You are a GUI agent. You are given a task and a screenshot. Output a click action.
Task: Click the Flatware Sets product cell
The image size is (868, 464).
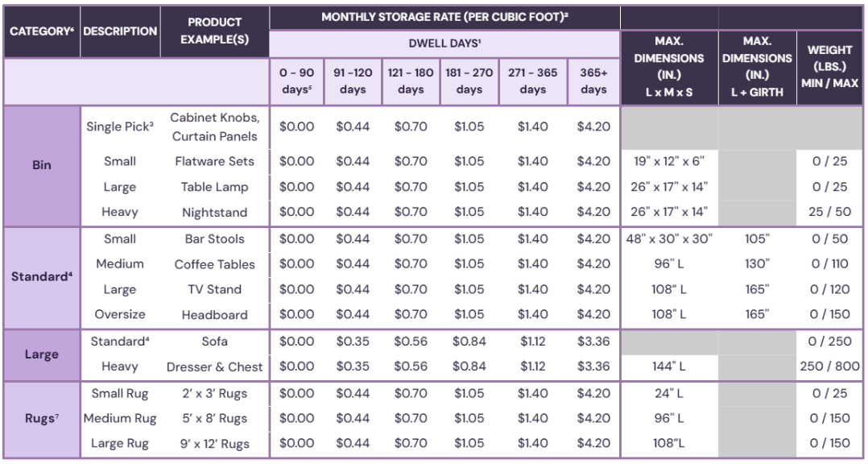(214, 161)
